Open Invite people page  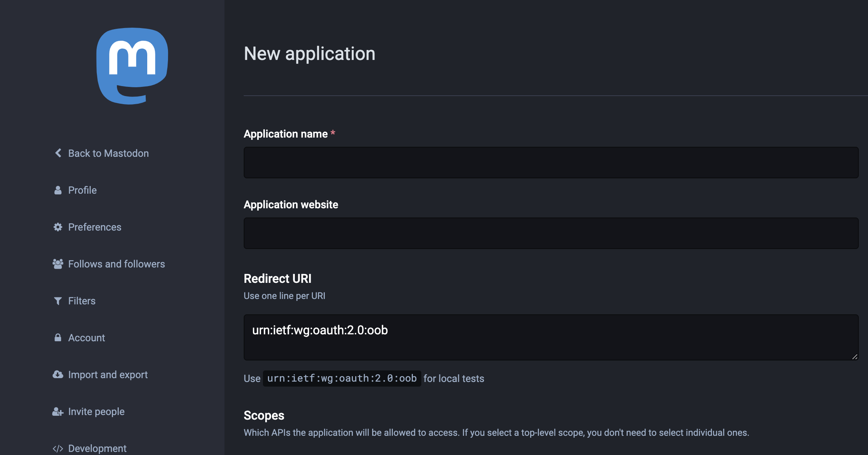click(96, 412)
